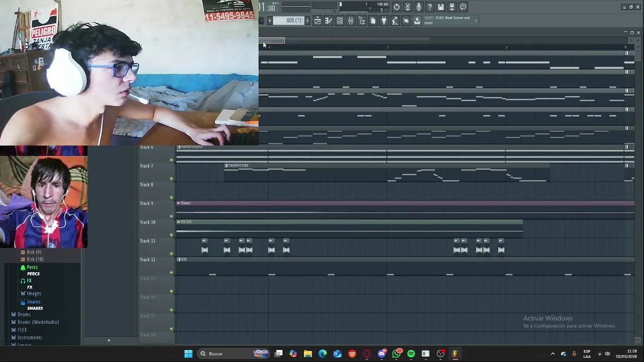Collapse the FX folder with headphones icon
The image size is (644, 362).
point(29,281)
